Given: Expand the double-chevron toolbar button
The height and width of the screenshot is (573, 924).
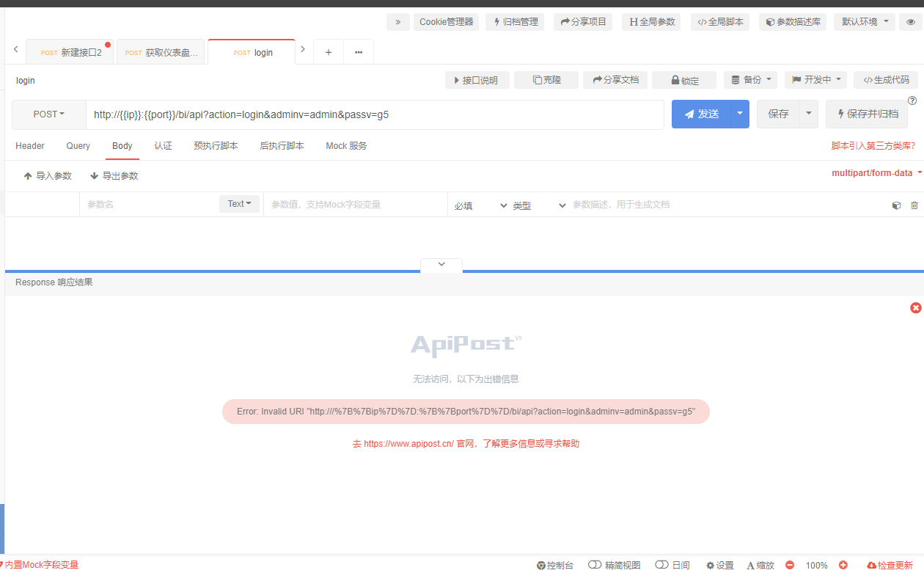Looking at the screenshot, I should click(x=397, y=22).
